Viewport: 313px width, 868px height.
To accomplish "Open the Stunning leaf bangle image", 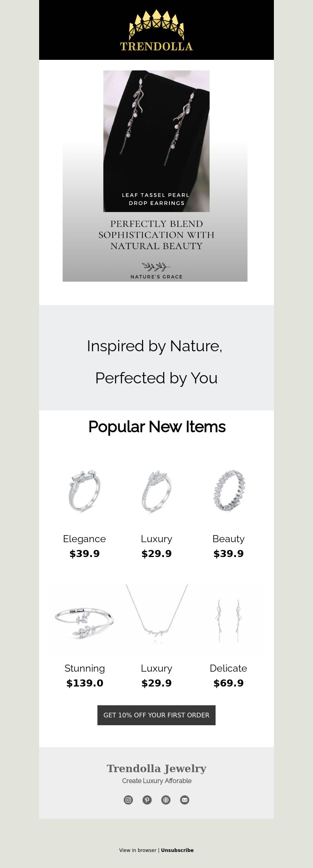I will [85, 620].
